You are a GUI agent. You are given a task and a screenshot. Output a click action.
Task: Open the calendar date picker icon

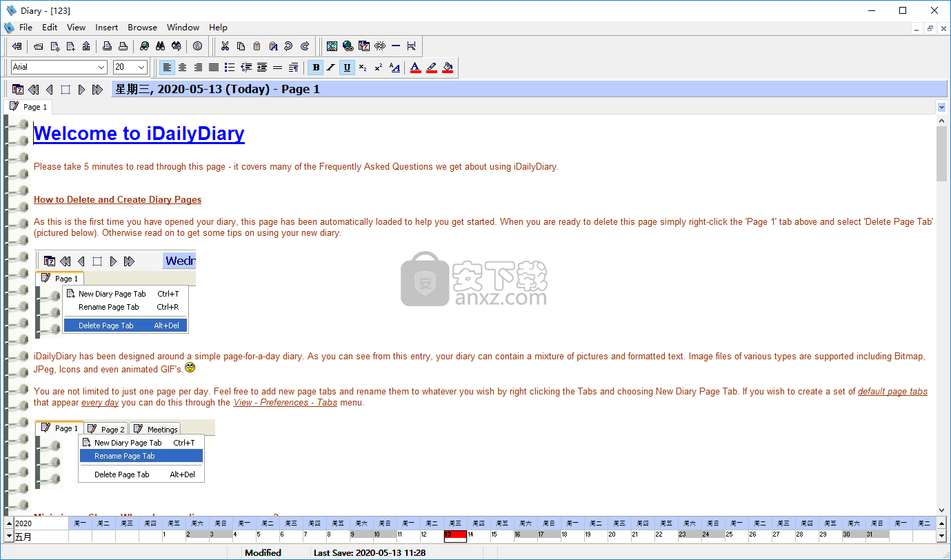[18, 89]
